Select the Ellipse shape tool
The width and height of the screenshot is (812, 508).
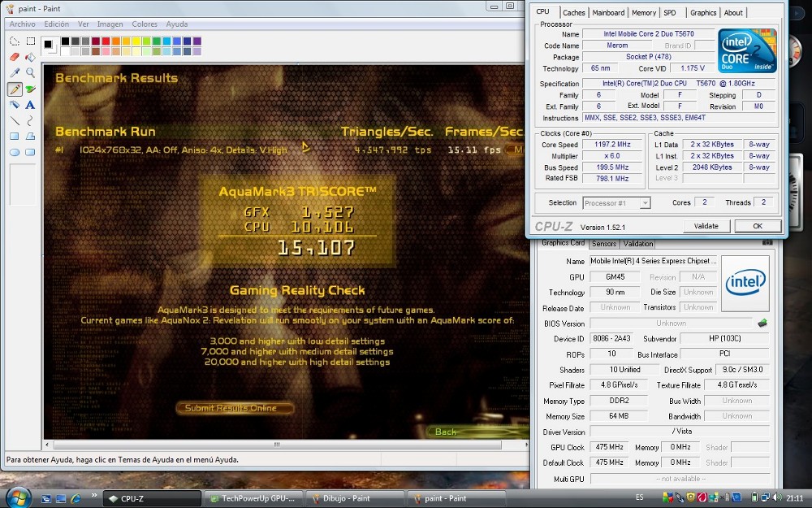point(15,153)
